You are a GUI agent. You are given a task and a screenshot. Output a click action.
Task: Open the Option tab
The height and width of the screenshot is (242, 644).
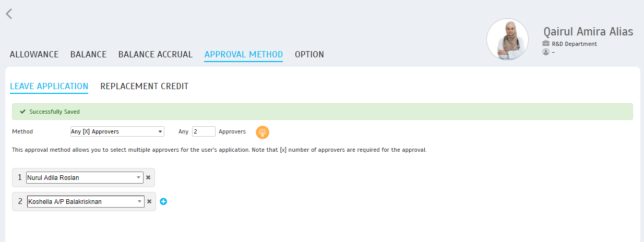pos(309,54)
